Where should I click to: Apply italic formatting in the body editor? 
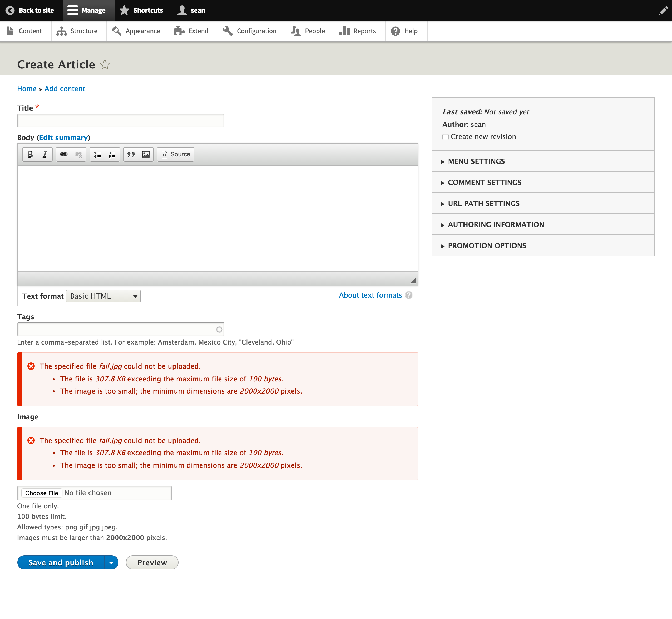44,154
